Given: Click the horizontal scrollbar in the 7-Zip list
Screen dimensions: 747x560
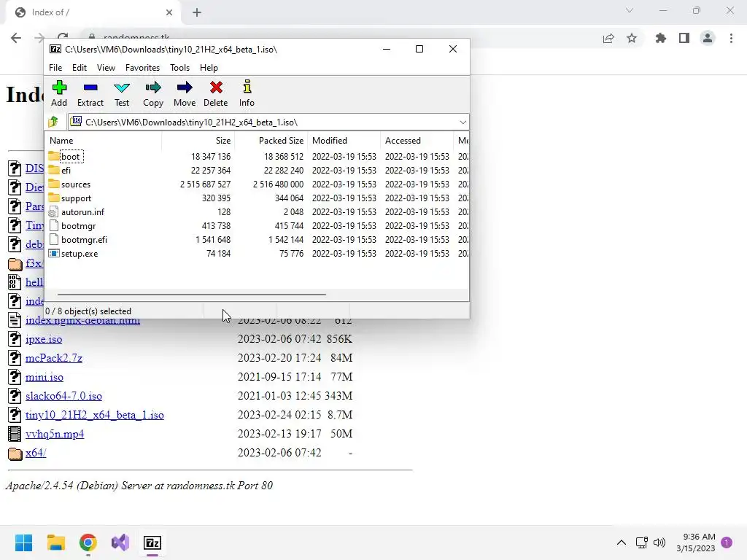Looking at the screenshot, I should [192, 295].
